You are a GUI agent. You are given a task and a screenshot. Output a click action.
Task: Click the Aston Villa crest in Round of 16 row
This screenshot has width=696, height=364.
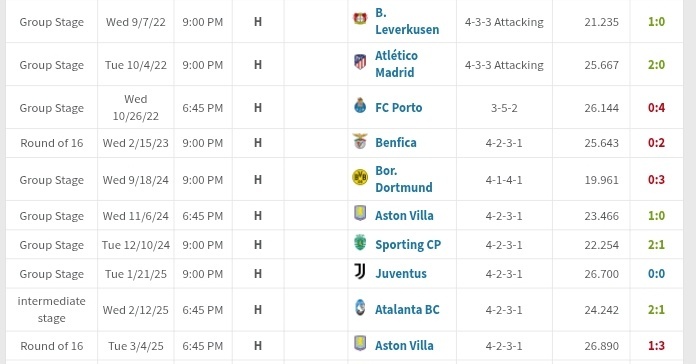(x=360, y=343)
